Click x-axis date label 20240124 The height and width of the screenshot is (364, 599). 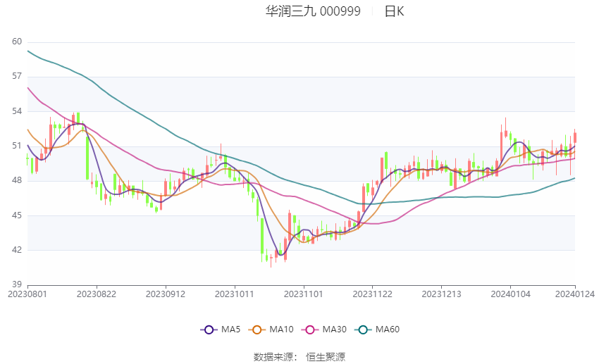pos(575,294)
